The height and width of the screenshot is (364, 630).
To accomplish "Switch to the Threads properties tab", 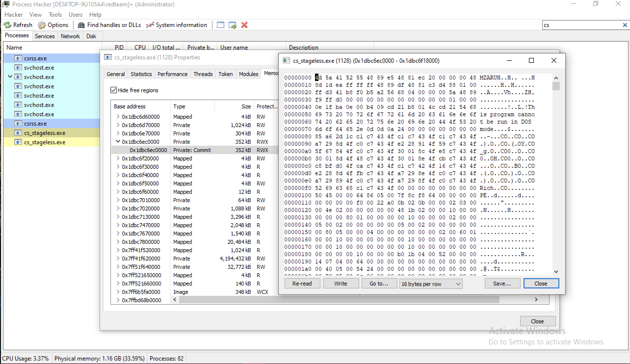I will coord(203,74).
